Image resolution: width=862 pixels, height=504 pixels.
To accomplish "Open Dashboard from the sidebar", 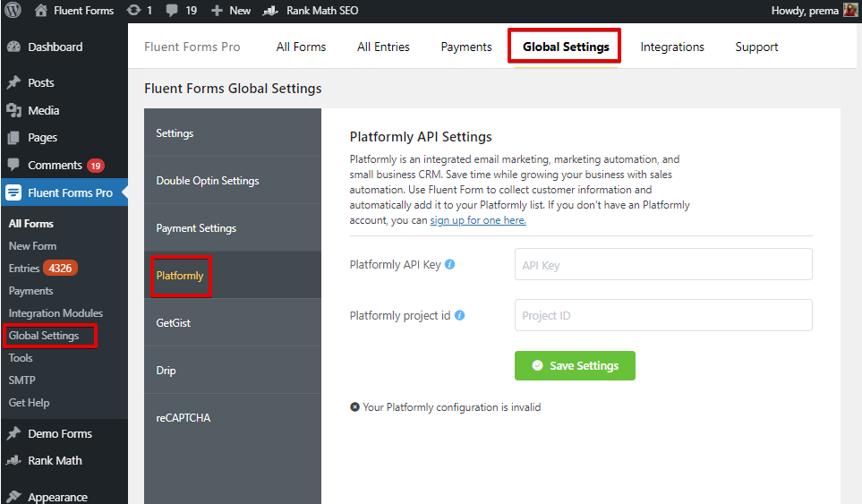I will [55, 47].
